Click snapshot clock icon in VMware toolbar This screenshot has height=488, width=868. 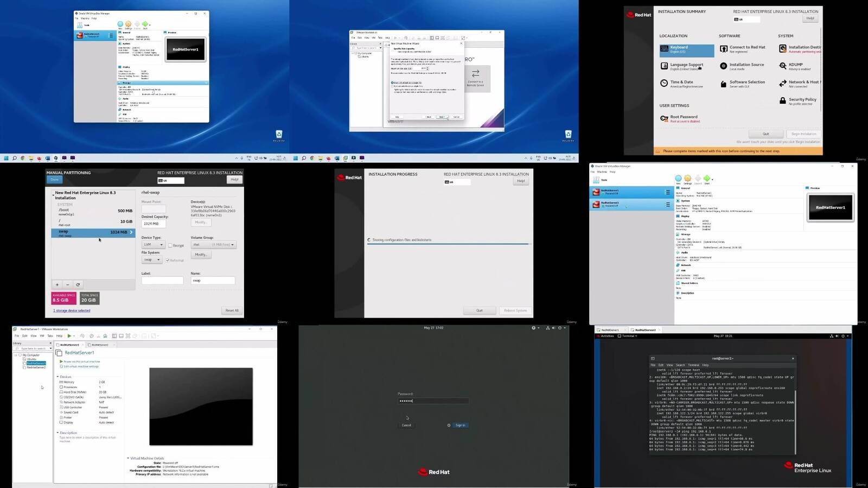pos(91,336)
